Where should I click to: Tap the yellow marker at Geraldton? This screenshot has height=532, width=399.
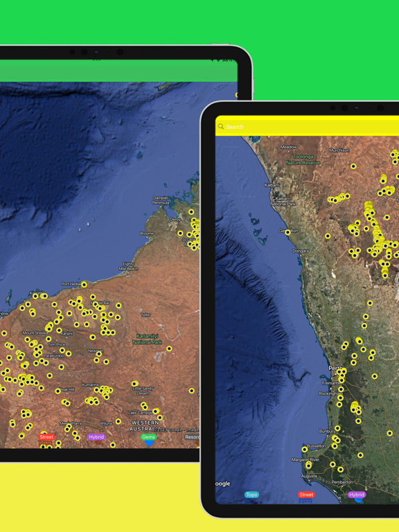tap(287, 233)
